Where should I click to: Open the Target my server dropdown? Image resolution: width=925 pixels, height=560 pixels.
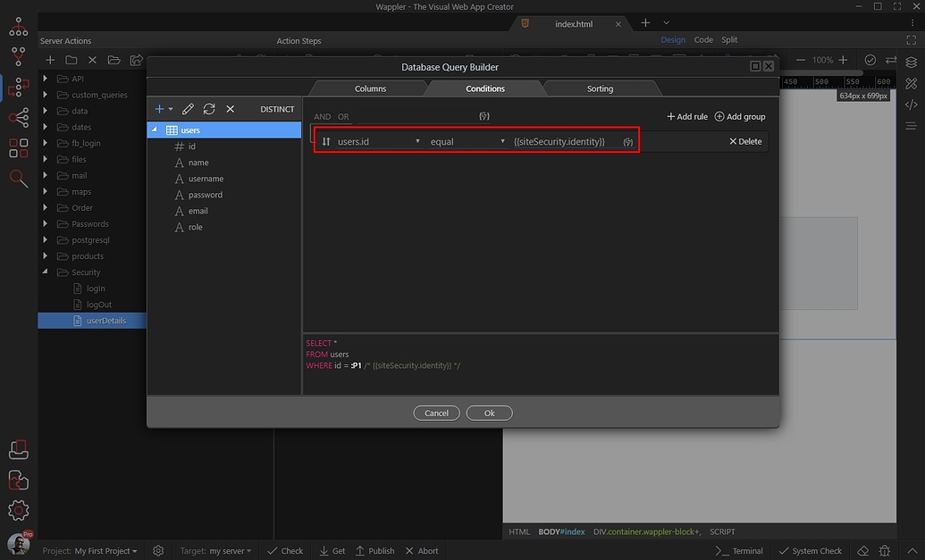pyautogui.click(x=215, y=550)
